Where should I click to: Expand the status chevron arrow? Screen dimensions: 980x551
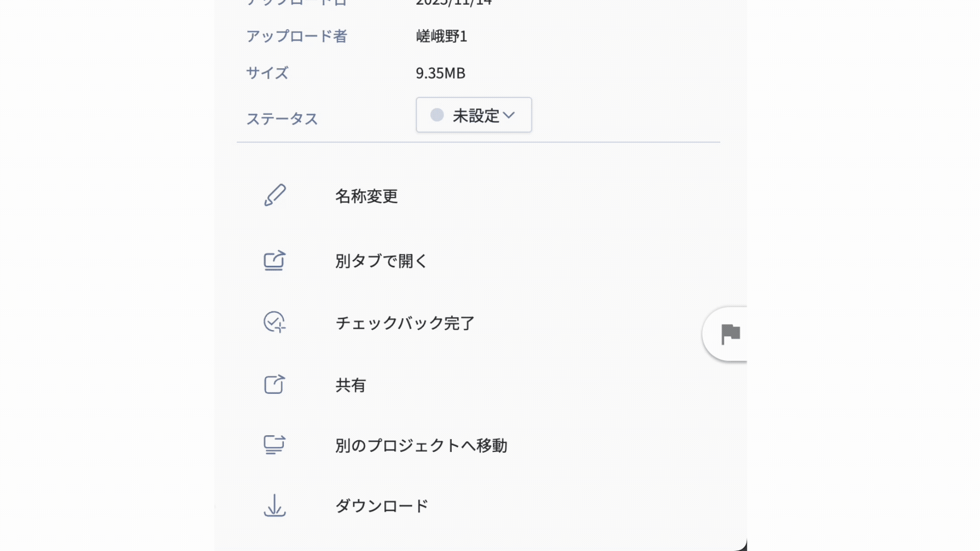pyautogui.click(x=509, y=115)
